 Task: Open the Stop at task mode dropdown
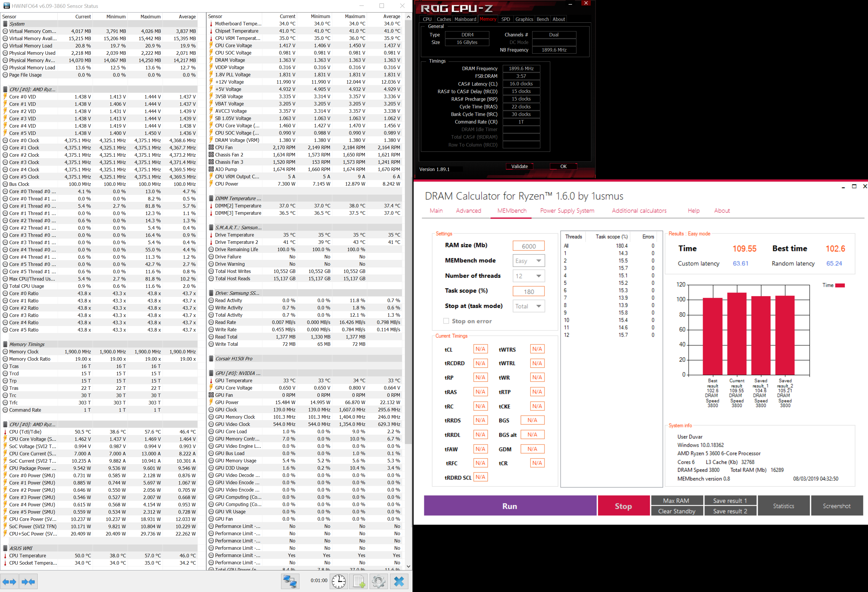click(x=528, y=306)
